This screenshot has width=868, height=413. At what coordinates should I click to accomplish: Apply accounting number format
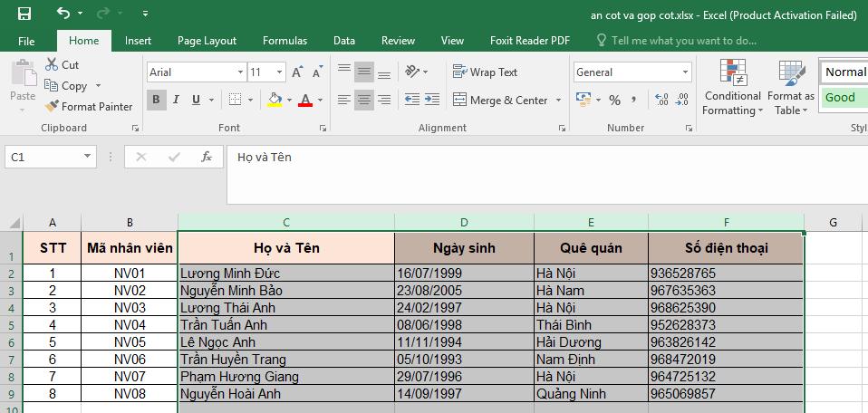pos(583,101)
